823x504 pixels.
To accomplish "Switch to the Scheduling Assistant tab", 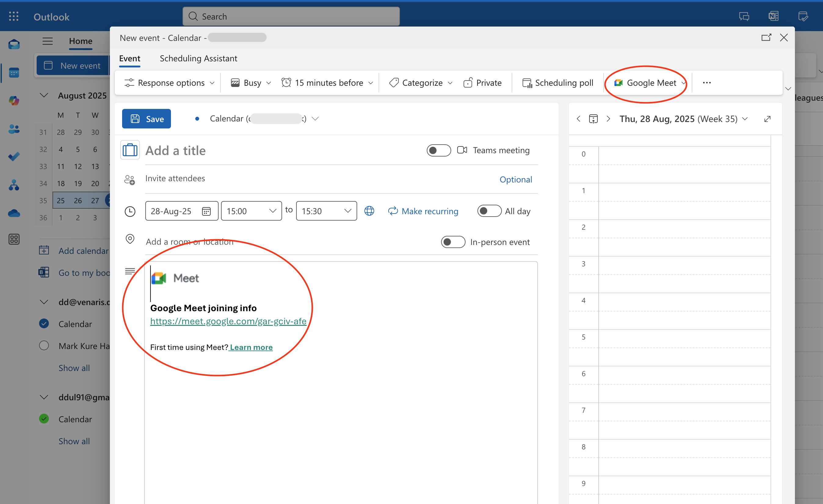I will coord(198,58).
